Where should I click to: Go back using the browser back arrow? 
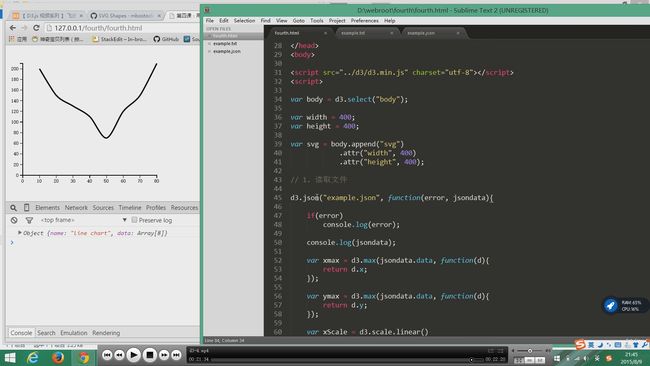point(12,28)
